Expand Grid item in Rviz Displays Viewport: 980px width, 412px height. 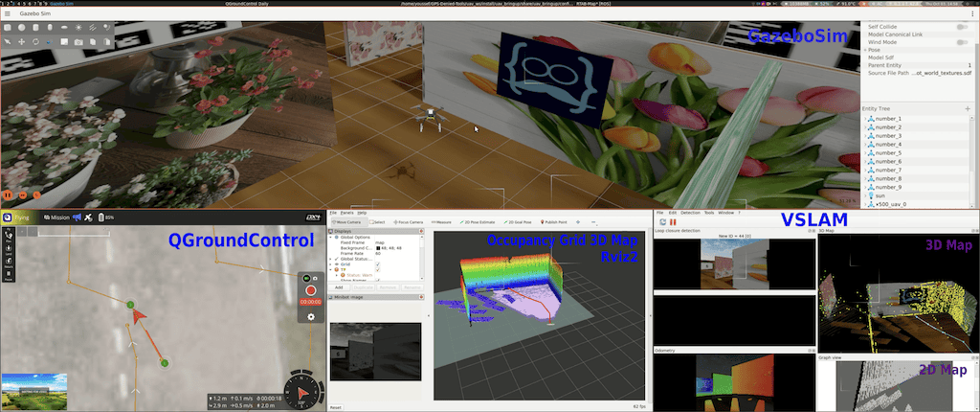[x=330, y=264]
